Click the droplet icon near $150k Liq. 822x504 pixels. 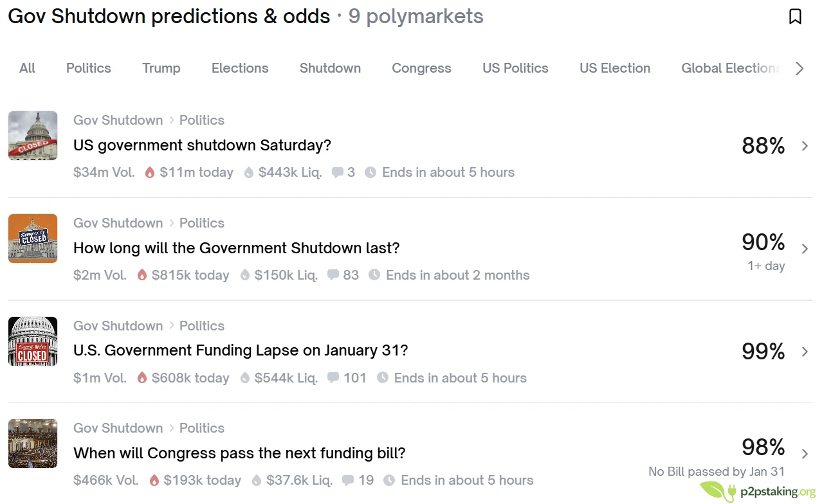(244, 275)
